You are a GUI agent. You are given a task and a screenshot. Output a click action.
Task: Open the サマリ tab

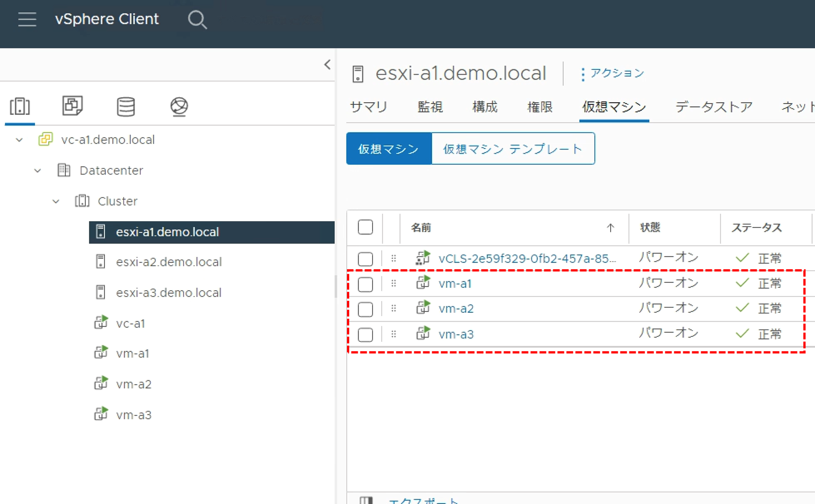[368, 107]
